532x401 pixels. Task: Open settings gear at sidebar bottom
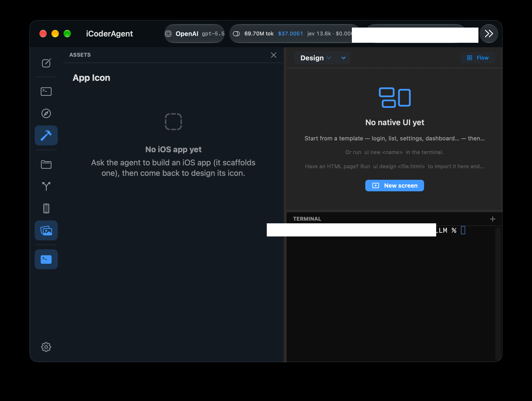tap(46, 347)
